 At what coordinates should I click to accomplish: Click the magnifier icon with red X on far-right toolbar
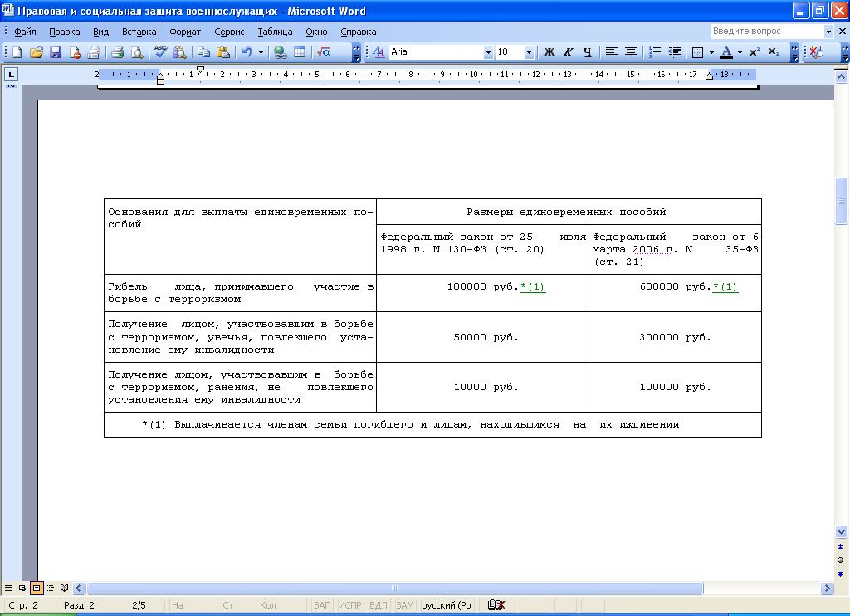click(x=817, y=52)
